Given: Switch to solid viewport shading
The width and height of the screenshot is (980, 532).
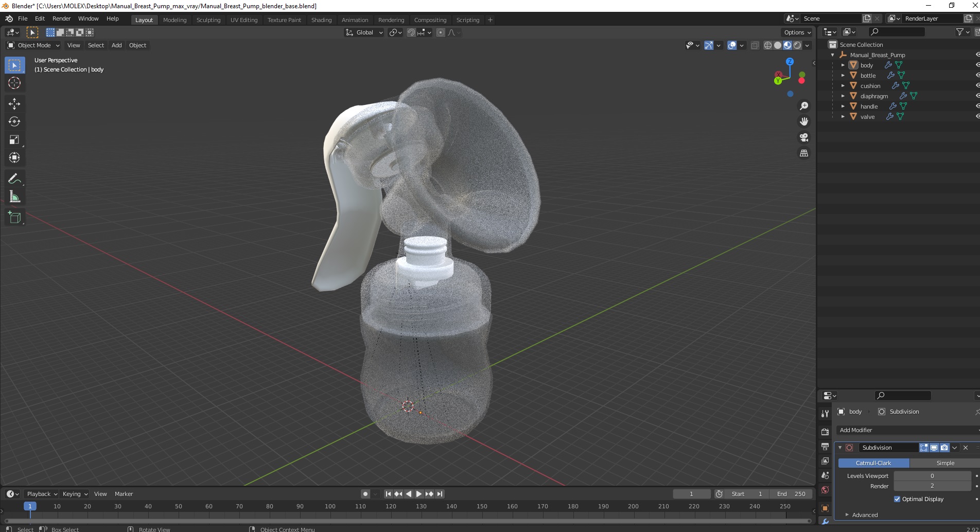Looking at the screenshot, I should click(778, 45).
